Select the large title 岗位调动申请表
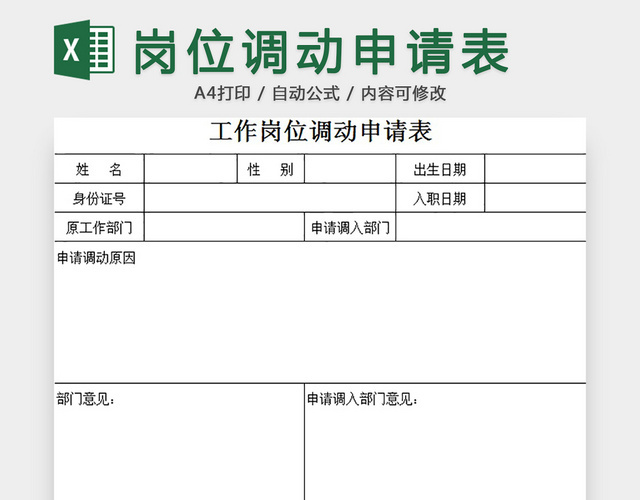 coord(321,51)
